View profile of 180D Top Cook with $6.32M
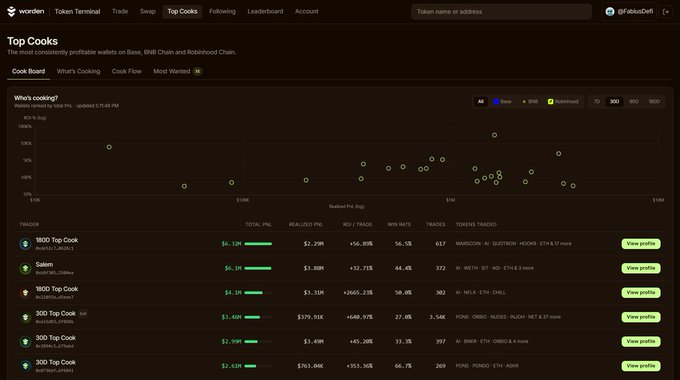Image resolution: width=680 pixels, height=380 pixels. (641, 244)
